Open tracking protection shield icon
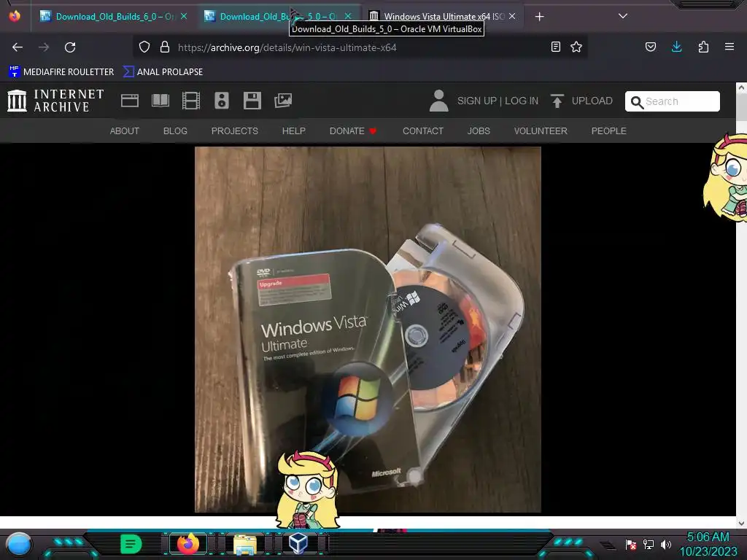The width and height of the screenshot is (747, 560). 144,47
